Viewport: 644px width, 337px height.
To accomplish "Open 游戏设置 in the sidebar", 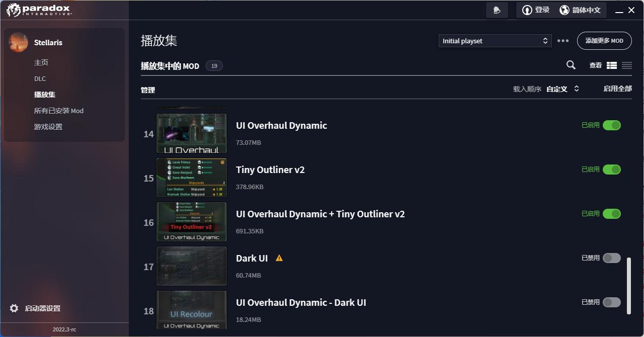I will click(48, 127).
